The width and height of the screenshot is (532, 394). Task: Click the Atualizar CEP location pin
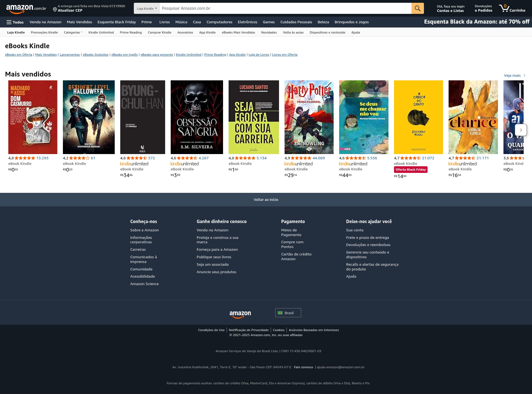[x=55, y=10]
